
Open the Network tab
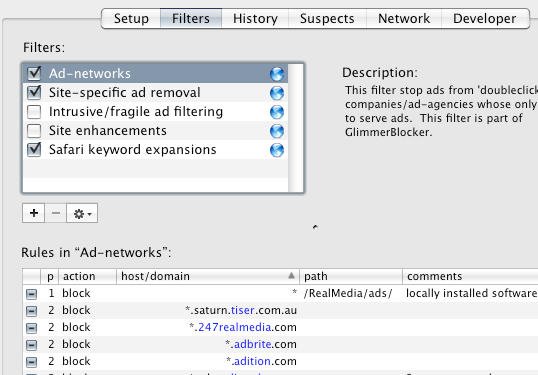404,19
